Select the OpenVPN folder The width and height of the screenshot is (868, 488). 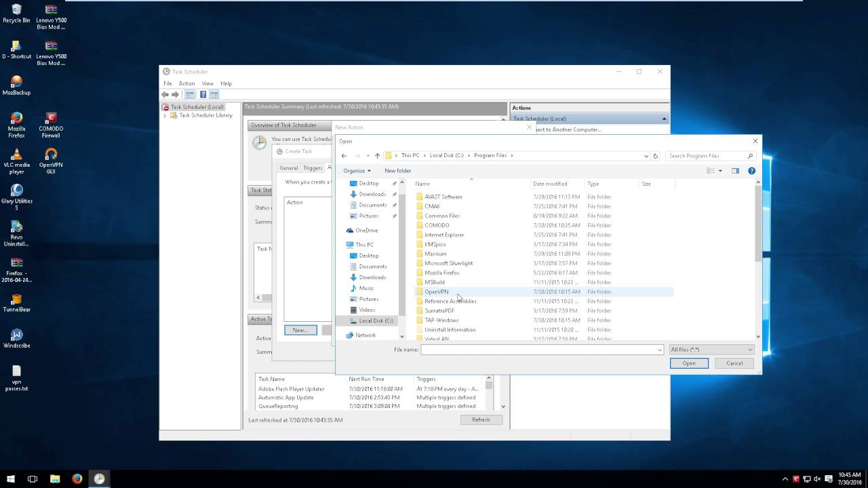(436, 291)
